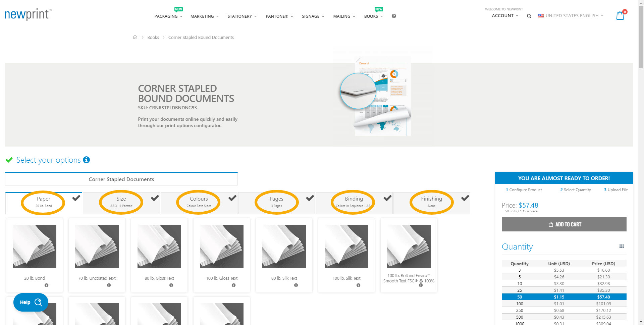Select the Colours option tab
644x325 pixels.
(199, 203)
